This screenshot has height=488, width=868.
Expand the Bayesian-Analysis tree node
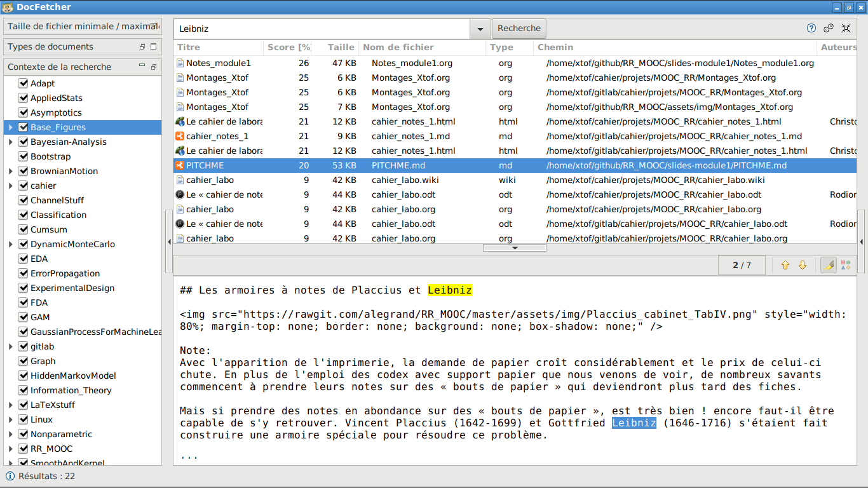11,142
